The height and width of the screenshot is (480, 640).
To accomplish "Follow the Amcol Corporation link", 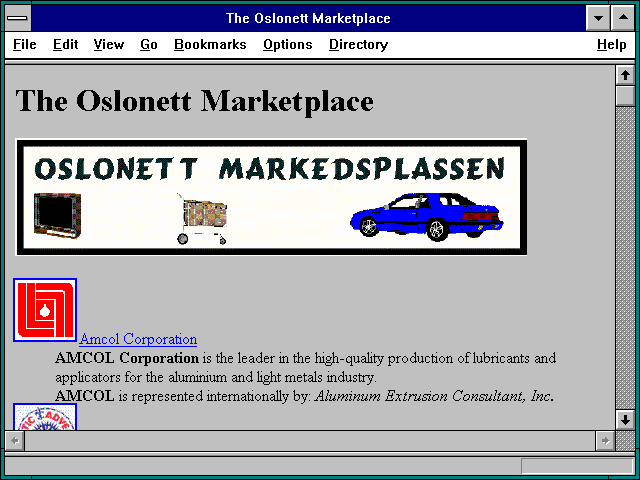I will point(138,339).
